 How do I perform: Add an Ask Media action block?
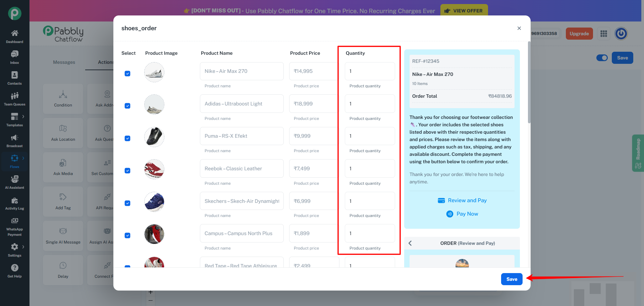click(x=63, y=168)
